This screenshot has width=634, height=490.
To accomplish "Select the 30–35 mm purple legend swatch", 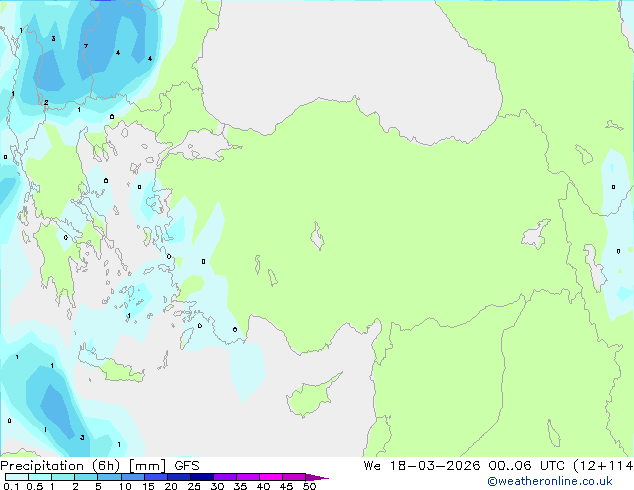I will click(225, 477).
